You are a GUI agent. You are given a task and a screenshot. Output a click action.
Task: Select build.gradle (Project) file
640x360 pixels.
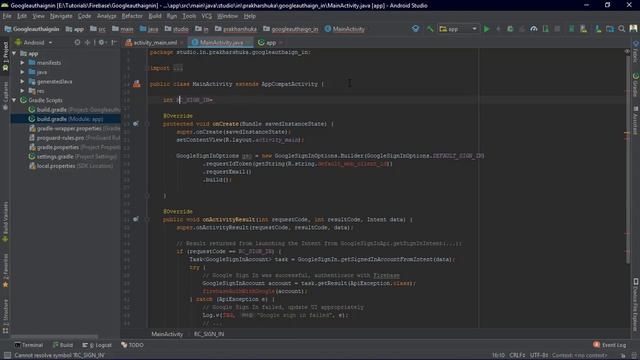tap(74, 110)
